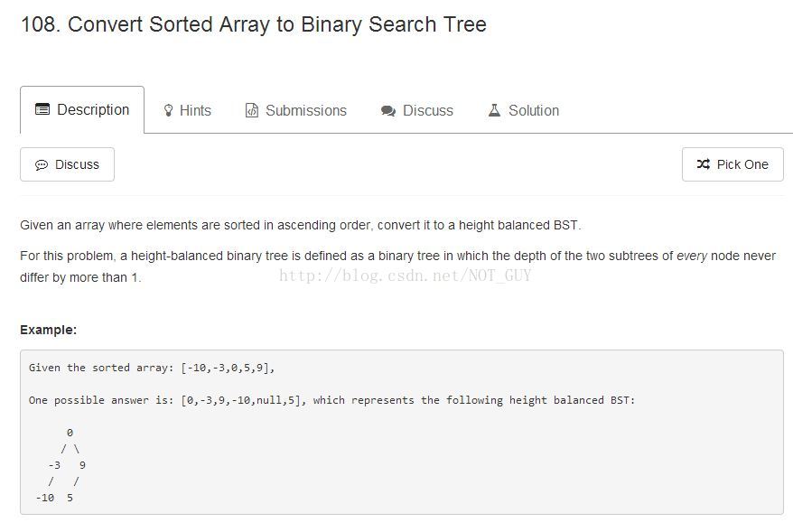Open the Submissions tab
This screenshot has height=532, width=793.
[x=296, y=110]
